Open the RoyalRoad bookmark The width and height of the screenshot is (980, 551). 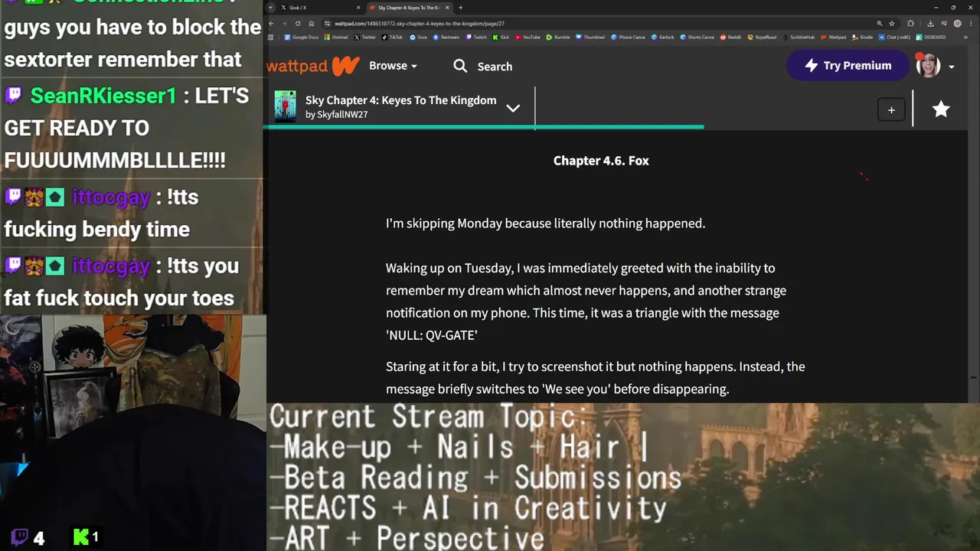click(761, 37)
